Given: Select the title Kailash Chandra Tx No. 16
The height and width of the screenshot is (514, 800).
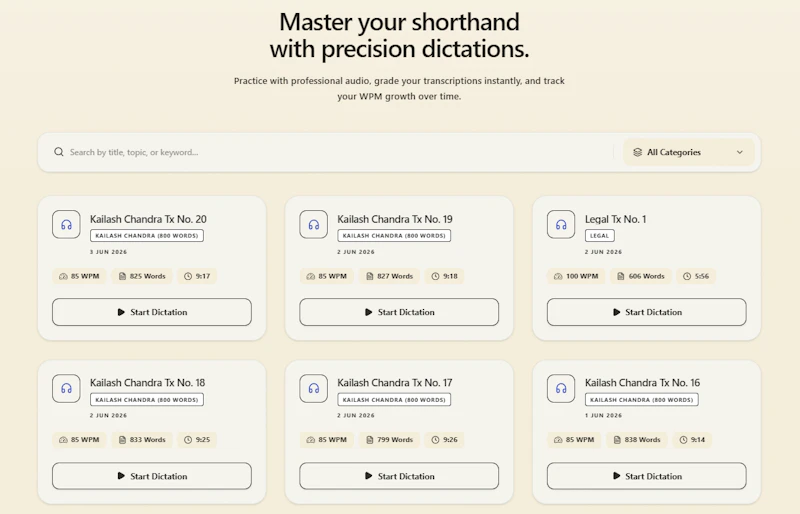Looking at the screenshot, I should coord(642,382).
